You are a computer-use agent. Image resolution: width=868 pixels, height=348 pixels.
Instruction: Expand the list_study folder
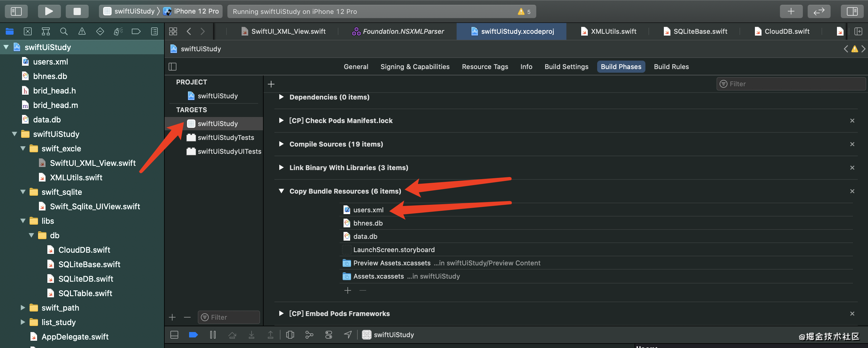(23, 322)
